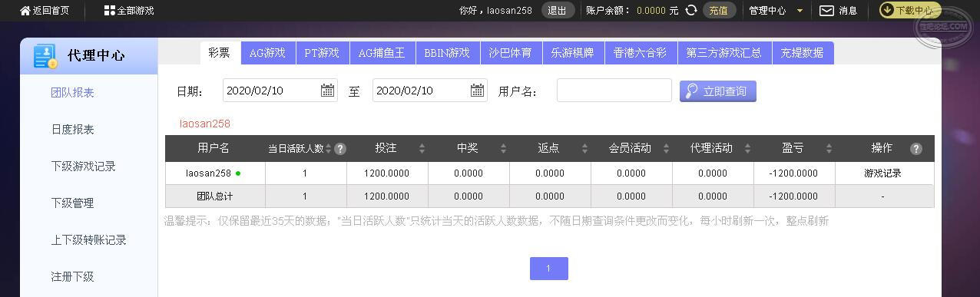Refresh account balance with the circular arrows icon

[691, 10]
